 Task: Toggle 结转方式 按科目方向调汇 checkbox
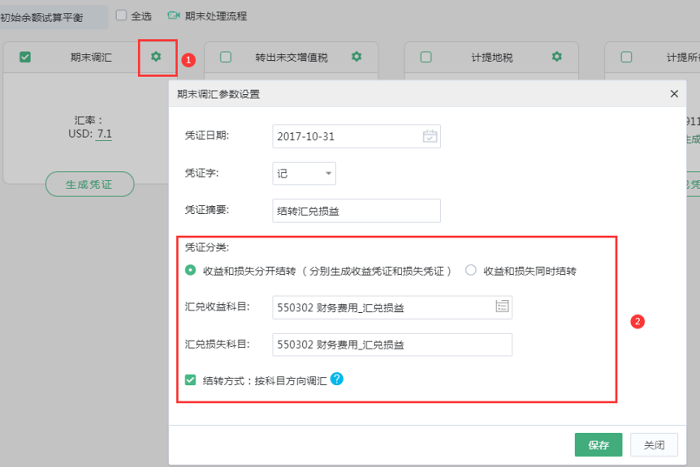191,380
